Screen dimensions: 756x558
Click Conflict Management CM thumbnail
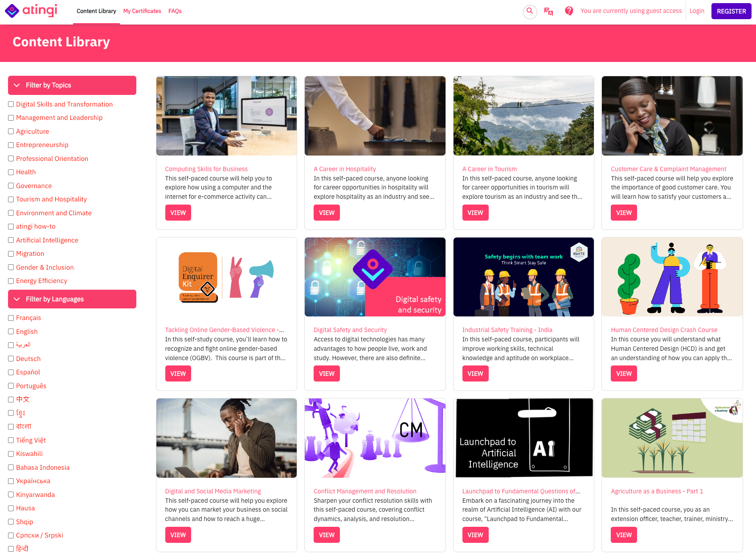click(x=375, y=438)
